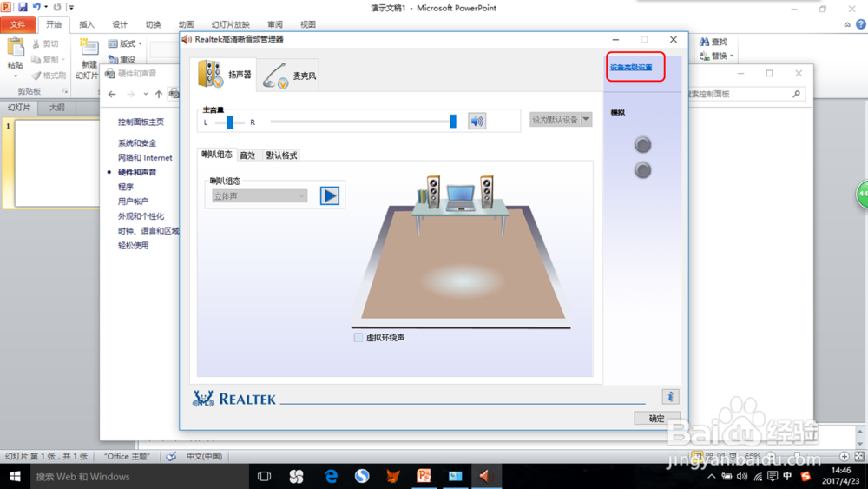Viewport: 868px width, 489px height.
Task: Fit slide to window icon
Action: tap(859, 456)
